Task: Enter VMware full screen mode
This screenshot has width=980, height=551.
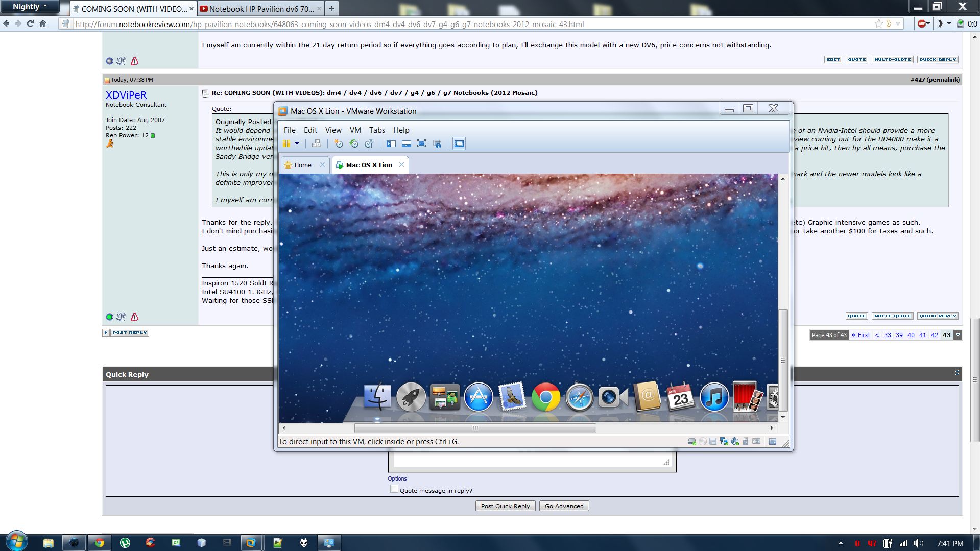Action: point(422,144)
